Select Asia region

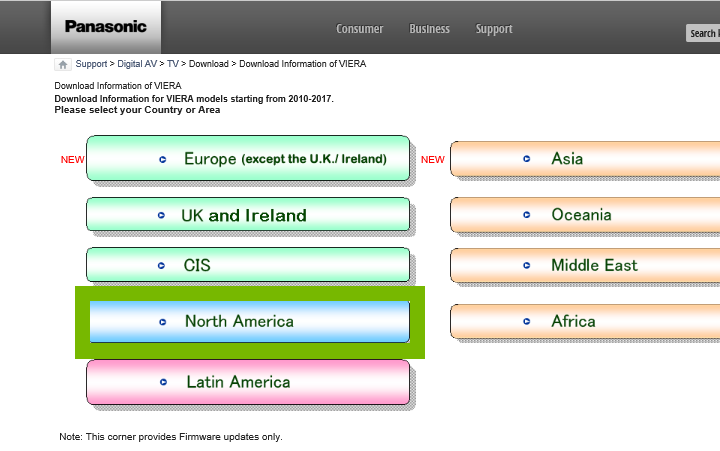pyautogui.click(x=585, y=159)
